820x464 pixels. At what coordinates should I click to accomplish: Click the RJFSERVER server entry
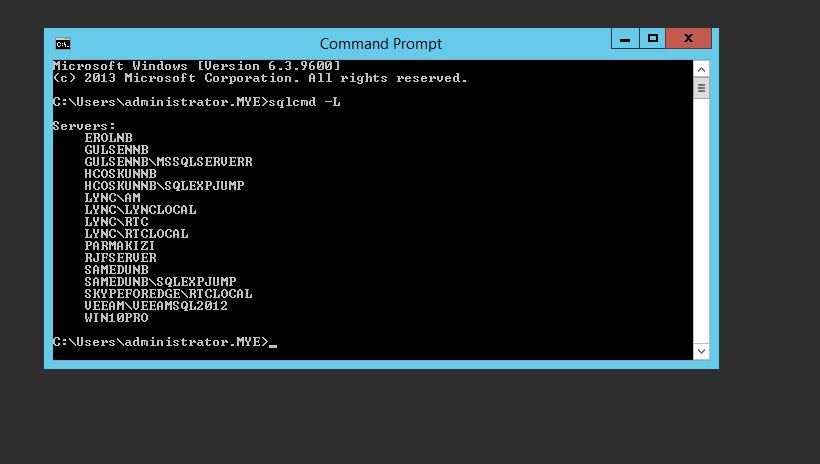120,258
